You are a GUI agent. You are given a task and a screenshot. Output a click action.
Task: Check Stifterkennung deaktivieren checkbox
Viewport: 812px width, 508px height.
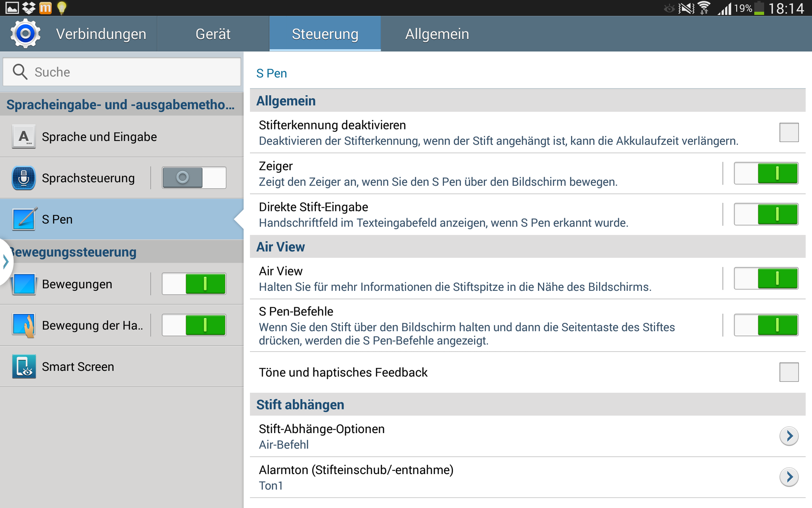pyautogui.click(x=789, y=133)
